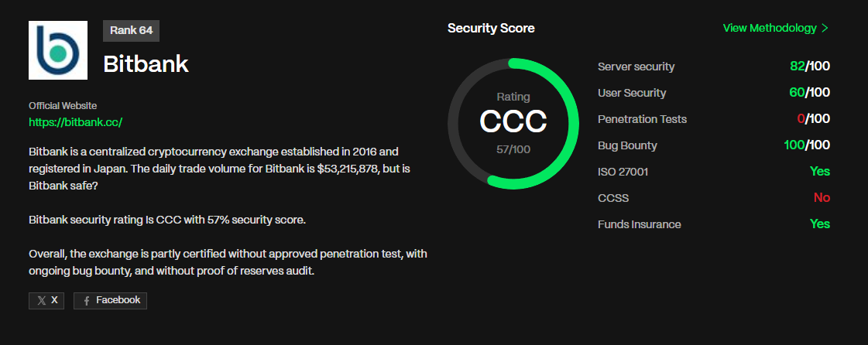Share via the Facebook button

coord(110,300)
